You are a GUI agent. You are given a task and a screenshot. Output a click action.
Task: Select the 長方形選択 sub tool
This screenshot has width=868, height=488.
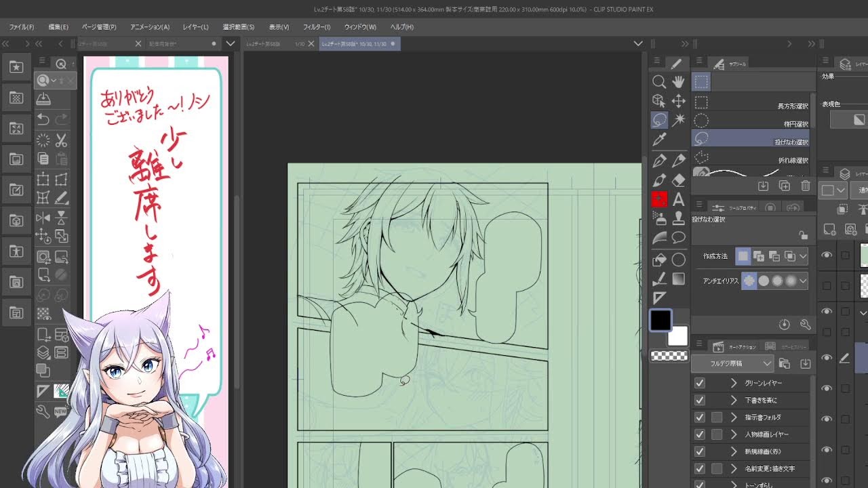tap(750, 103)
